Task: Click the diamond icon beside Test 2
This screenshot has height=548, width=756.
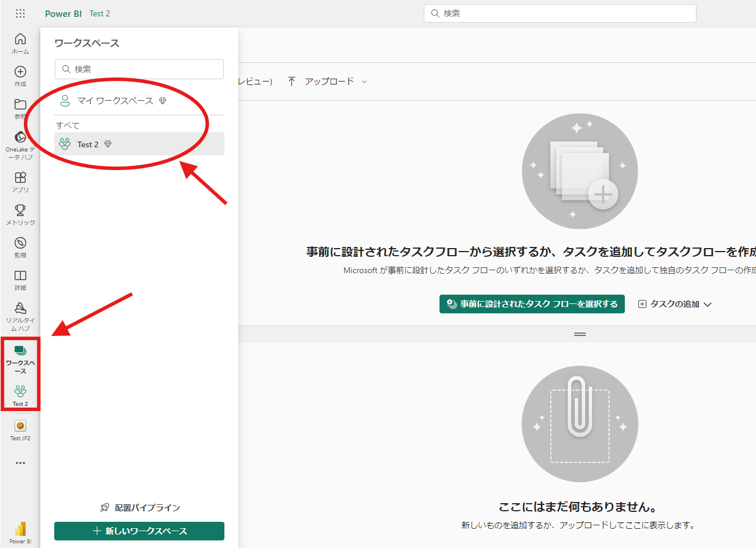Action: (x=108, y=144)
